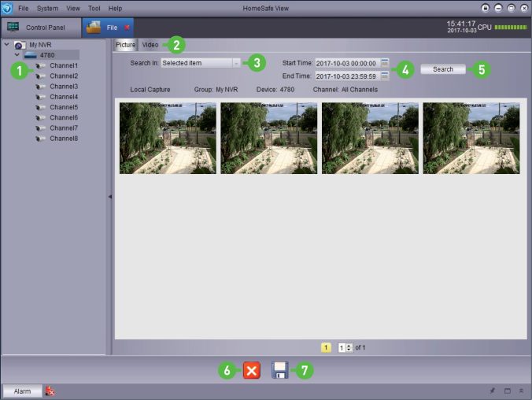
Task: Click the Channel1 camera icon
Action: [x=41, y=65]
